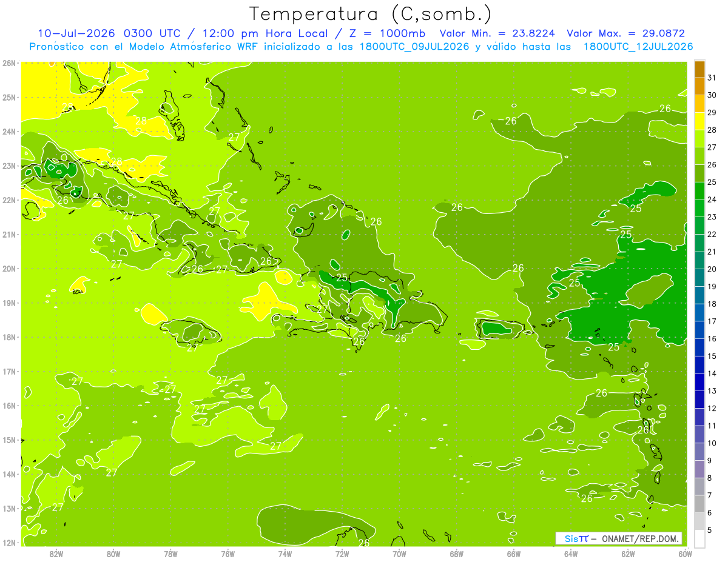
Task: Click the '26N' latitude axis label
Action: pos(8,63)
